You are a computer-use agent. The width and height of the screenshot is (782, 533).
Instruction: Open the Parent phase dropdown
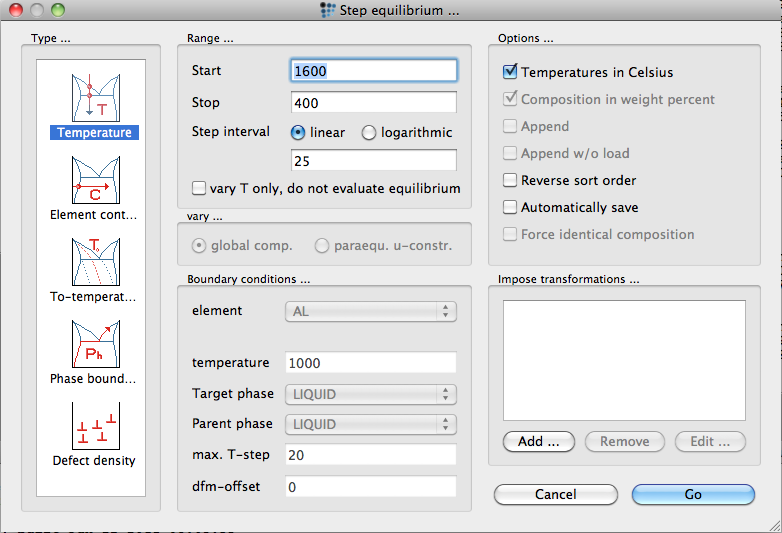coord(371,424)
